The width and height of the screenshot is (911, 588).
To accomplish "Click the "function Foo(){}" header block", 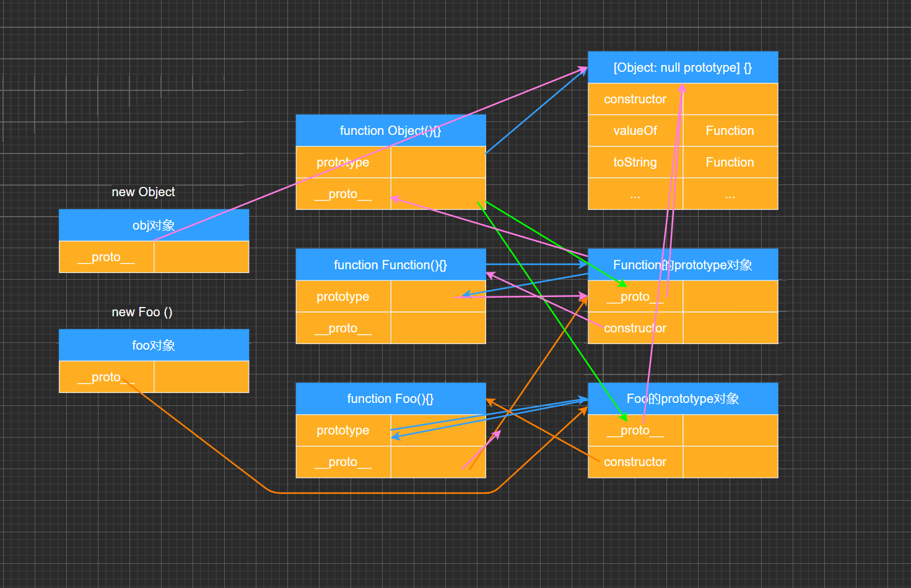I will click(390, 399).
